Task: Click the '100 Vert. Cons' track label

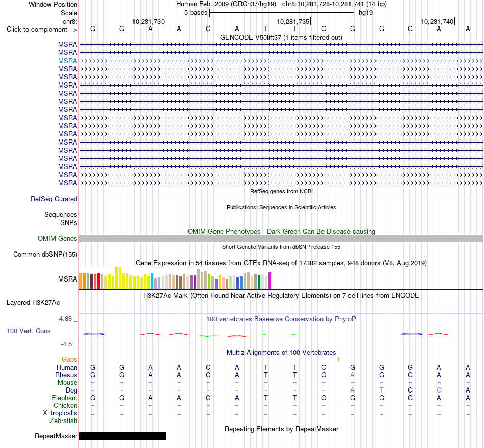Action: point(29,331)
